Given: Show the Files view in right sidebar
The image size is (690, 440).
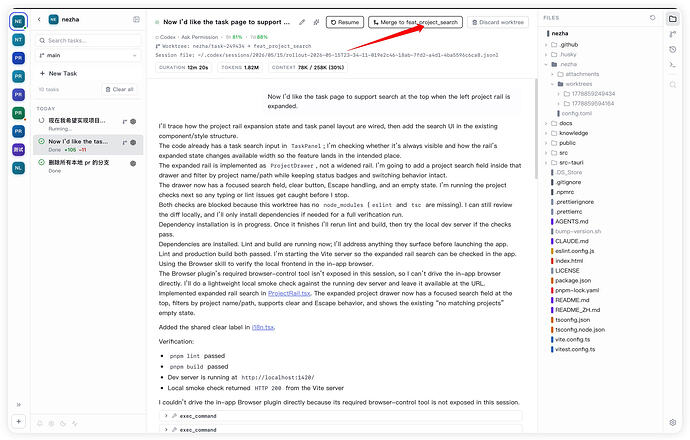Looking at the screenshot, I should tap(672, 19).
